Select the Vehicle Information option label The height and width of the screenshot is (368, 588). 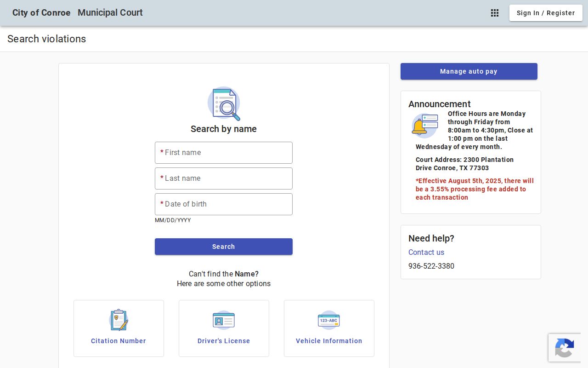pyautogui.click(x=329, y=341)
